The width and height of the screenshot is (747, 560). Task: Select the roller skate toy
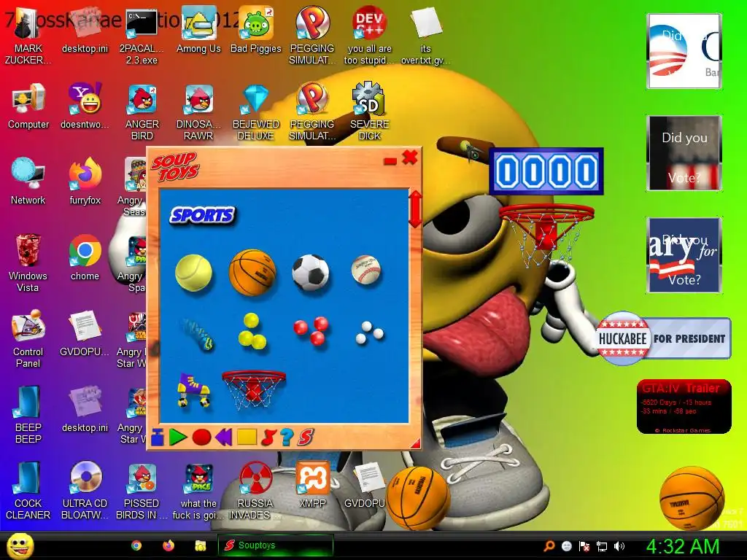tap(193, 389)
